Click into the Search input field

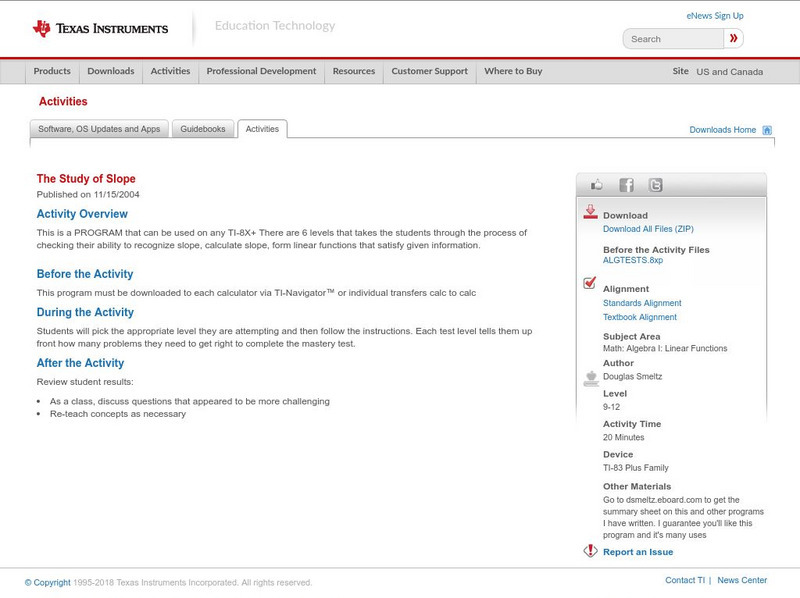(674, 39)
